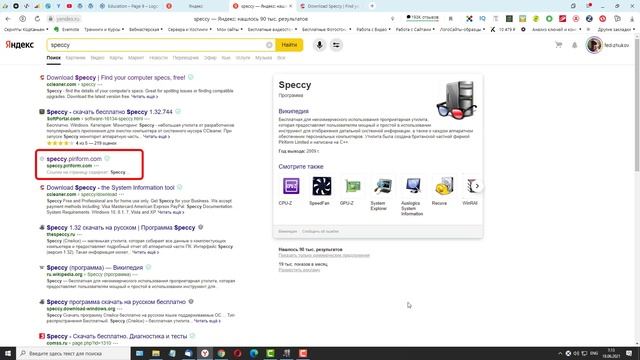Switch to Маркет tab
The width and height of the screenshot is (640, 360).
coord(136,58)
